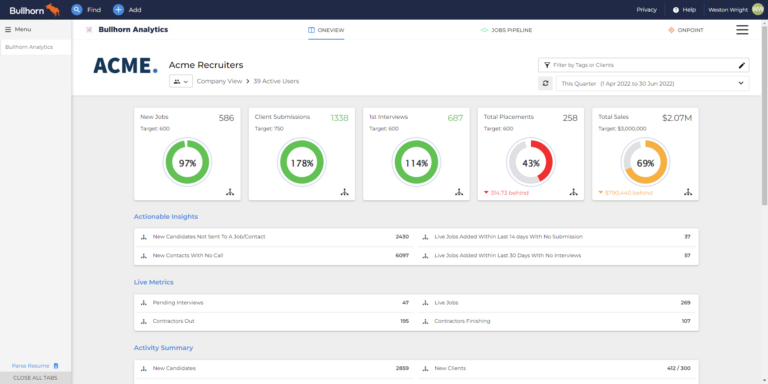Click the Parse Resume document icon
This screenshot has width=768, height=384.
pyautogui.click(x=56, y=366)
